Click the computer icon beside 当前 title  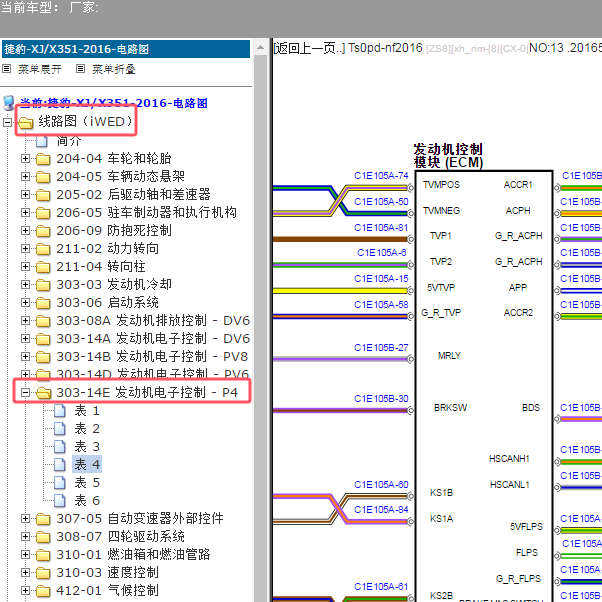(9, 103)
